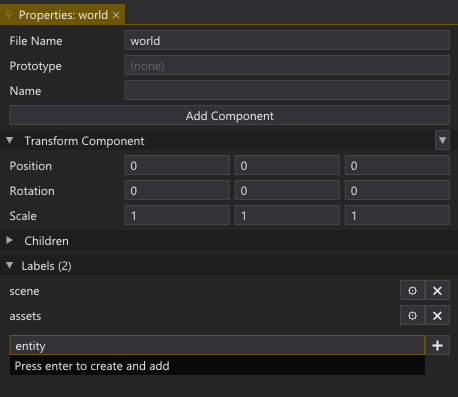Click the Prototype property label
This screenshot has width=458, height=397.
tap(35, 66)
